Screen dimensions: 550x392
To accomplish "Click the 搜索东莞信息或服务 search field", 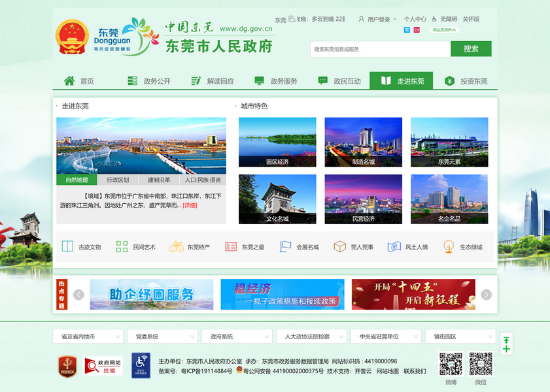I will tap(379, 49).
